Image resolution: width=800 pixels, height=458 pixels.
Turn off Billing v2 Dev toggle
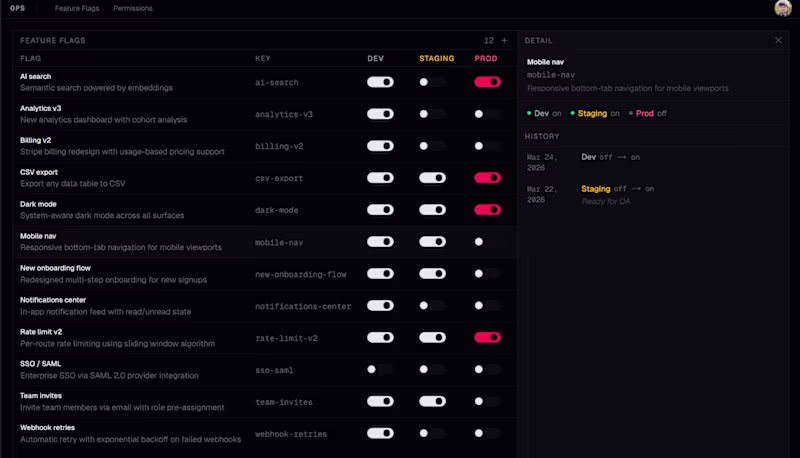[x=380, y=146]
